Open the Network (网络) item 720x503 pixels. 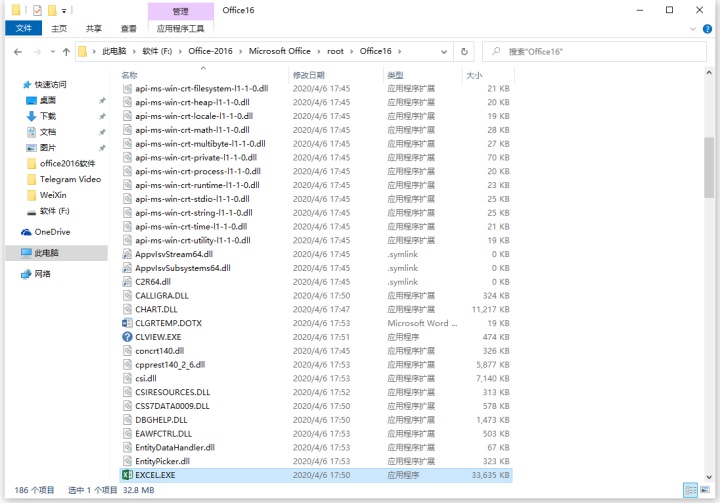point(35,274)
